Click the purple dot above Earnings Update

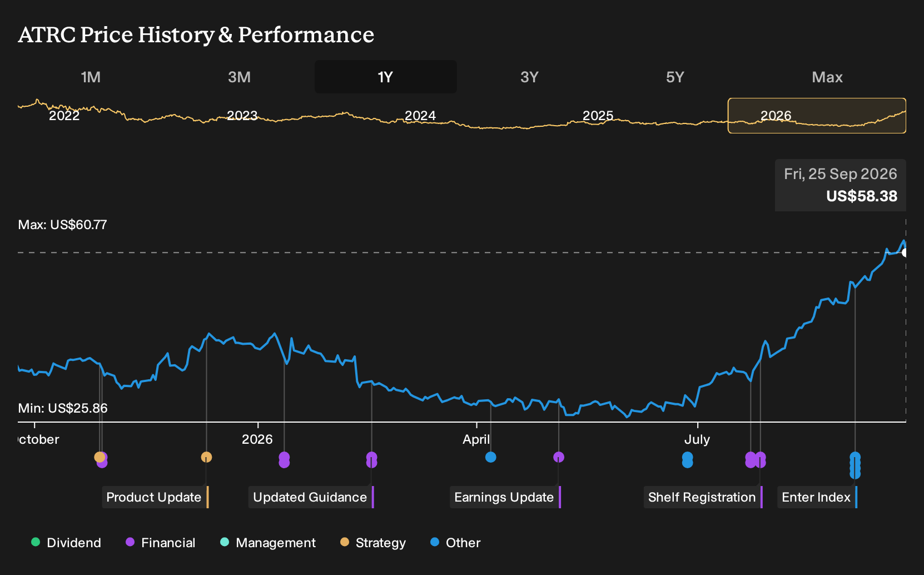click(x=559, y=457)
